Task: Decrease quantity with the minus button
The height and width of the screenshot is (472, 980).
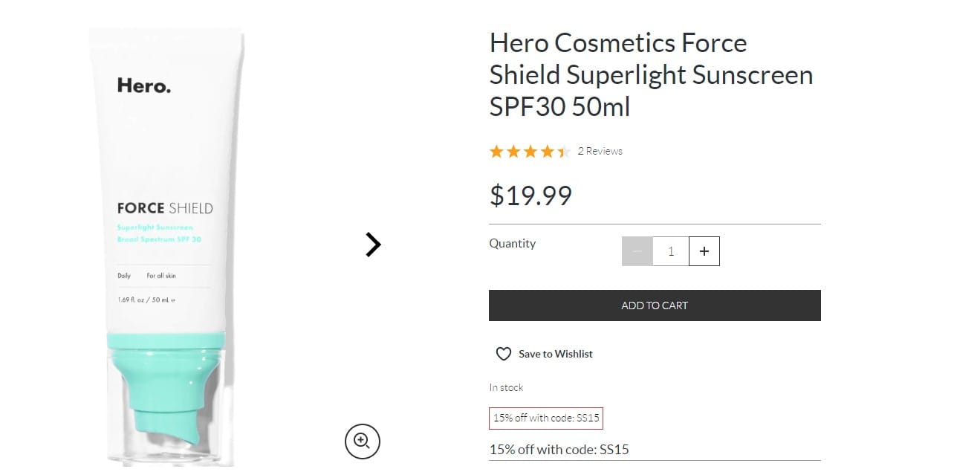Action: tap(637, 251)
